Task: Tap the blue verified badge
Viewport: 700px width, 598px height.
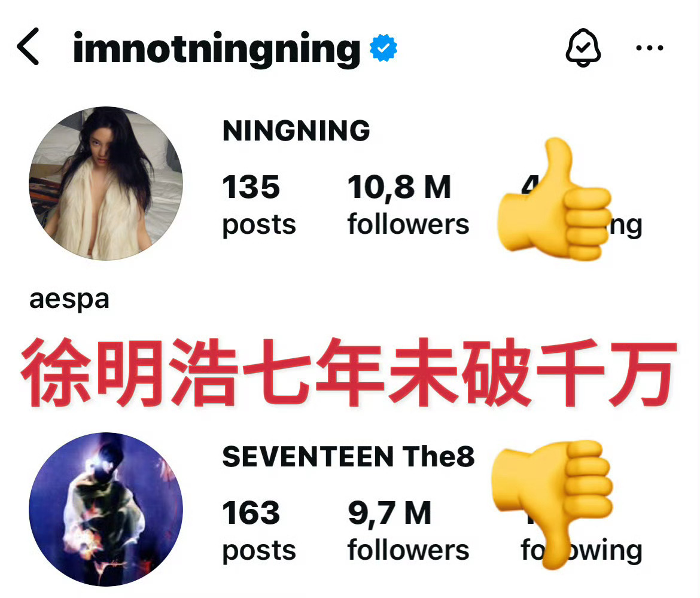Action: coord(383,48)
